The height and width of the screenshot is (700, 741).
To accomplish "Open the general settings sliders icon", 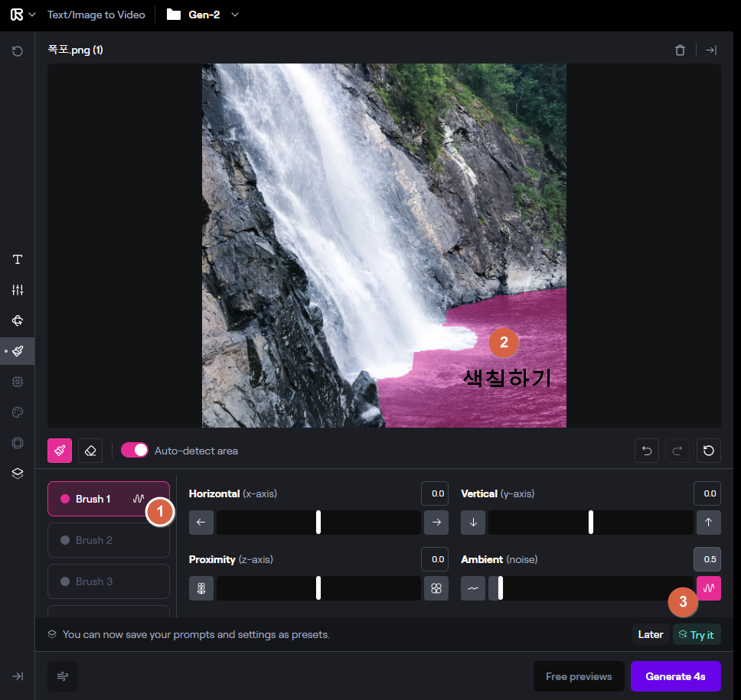I will (18, 290).
